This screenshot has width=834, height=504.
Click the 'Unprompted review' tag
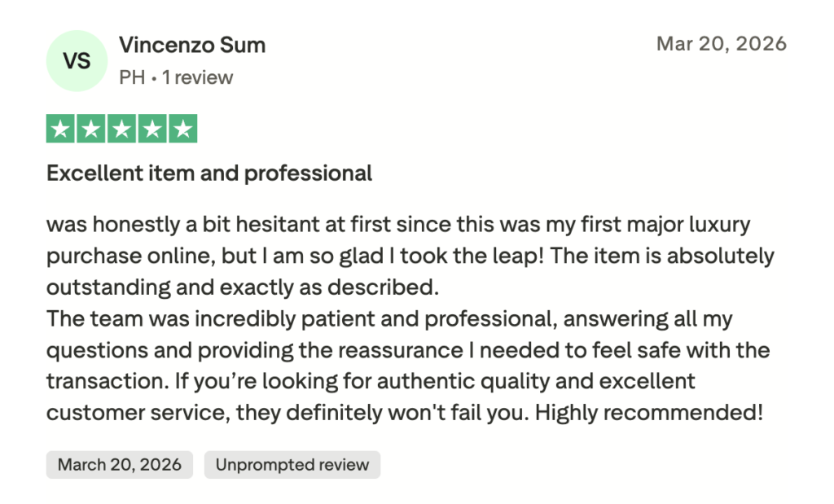(x=292, y=465)
